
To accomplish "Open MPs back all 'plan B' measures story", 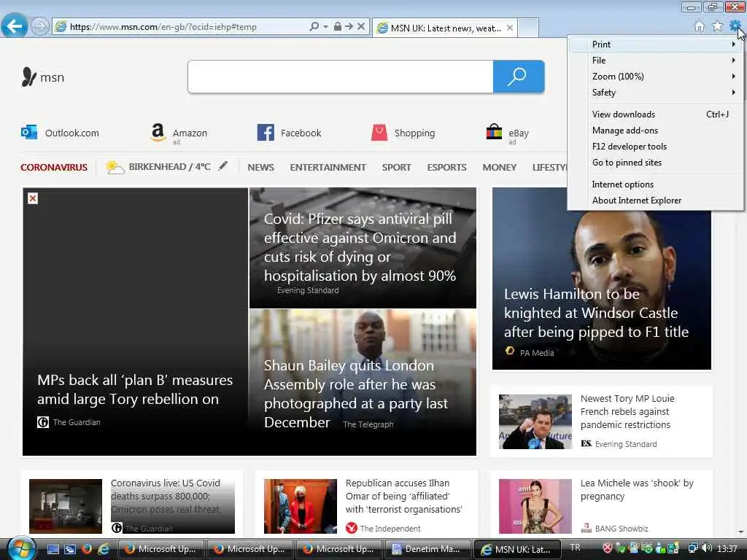I will [135, 389].
